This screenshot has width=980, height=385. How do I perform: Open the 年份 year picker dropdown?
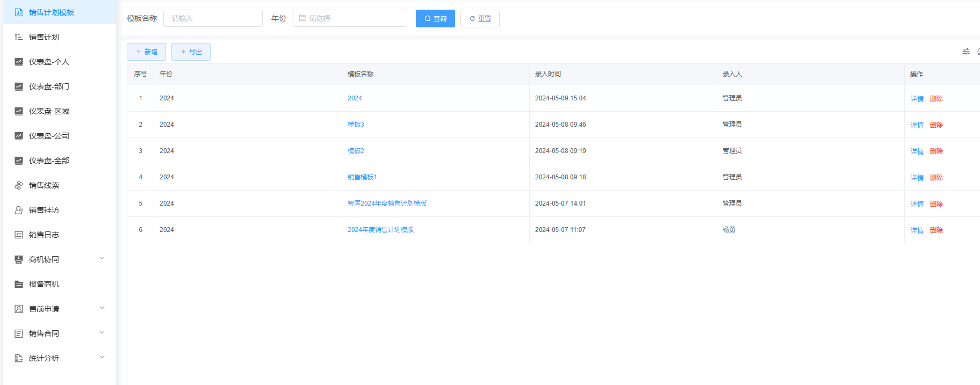pyautogui.click(x=350, y=18)
